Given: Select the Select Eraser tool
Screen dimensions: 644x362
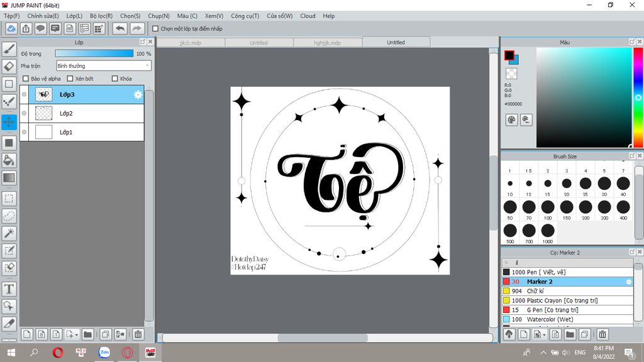Looking at the screenshot, I should pyautogui.click(x=9, y=268).
